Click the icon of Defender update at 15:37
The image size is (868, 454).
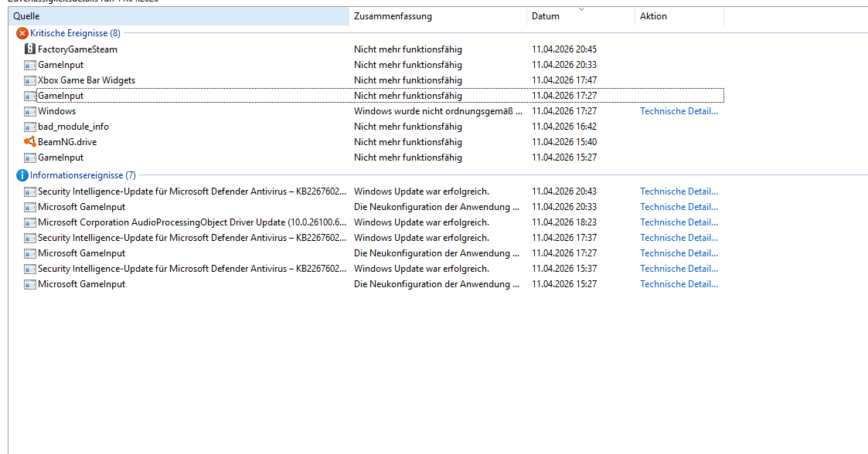30,269
